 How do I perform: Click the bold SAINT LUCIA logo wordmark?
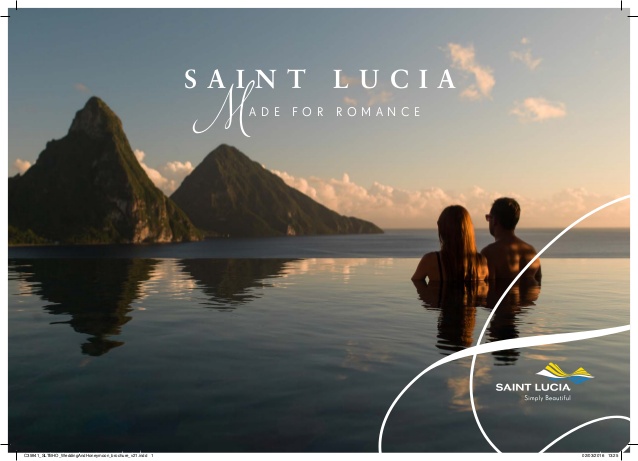coord(533,387)
